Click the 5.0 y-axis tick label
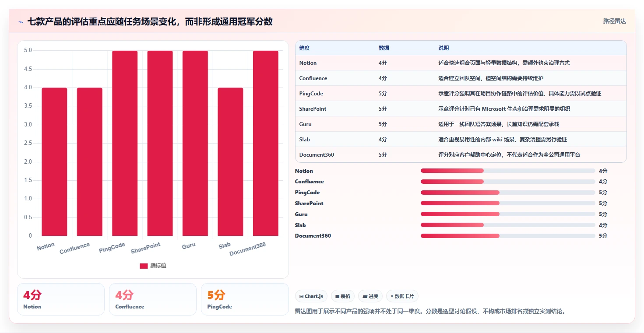644x333 pixels. point(28,50)
